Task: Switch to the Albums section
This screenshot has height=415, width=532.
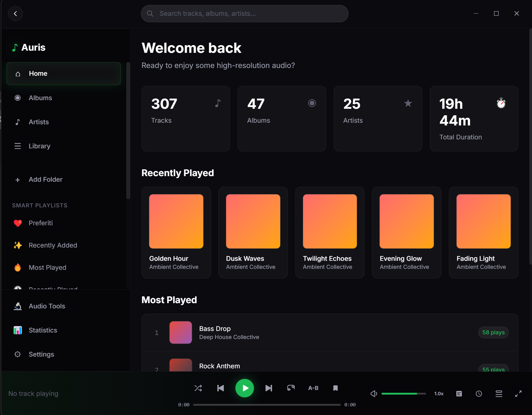Action: 40,98
